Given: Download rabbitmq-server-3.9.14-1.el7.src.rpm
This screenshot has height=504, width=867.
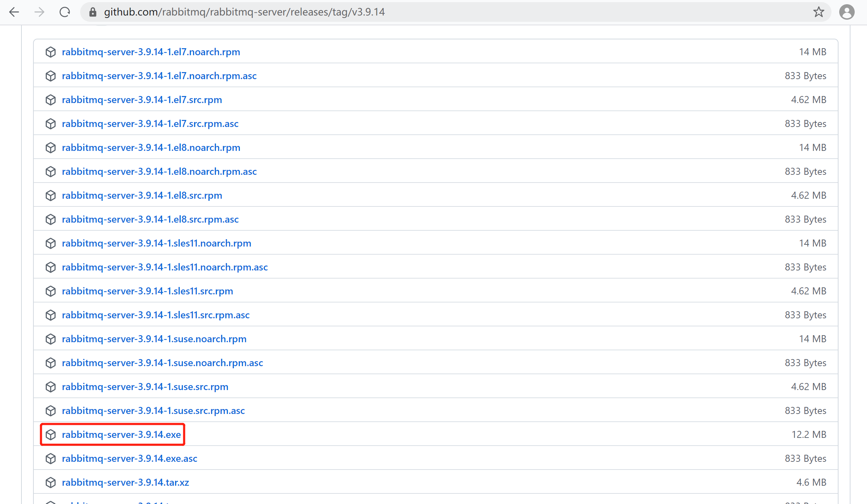Looking at the screenshot, I should pos(142,100).
